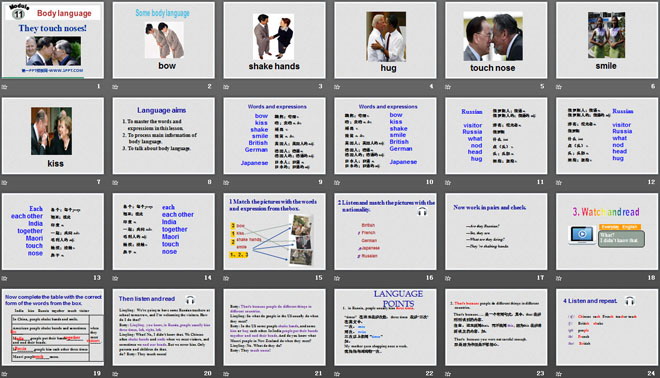This screenshot has width=660, height=378.
Task: Select the 'smile' slide thumbnail
Action: 607,40
